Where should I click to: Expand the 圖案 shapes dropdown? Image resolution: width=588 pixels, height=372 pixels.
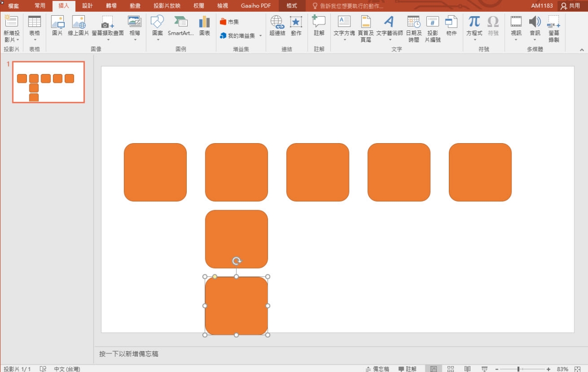(157, 40)
